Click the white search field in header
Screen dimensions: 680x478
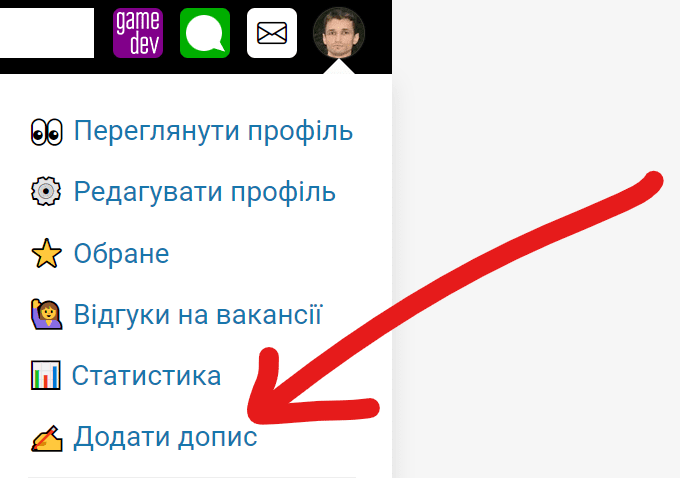coord(47,33)
